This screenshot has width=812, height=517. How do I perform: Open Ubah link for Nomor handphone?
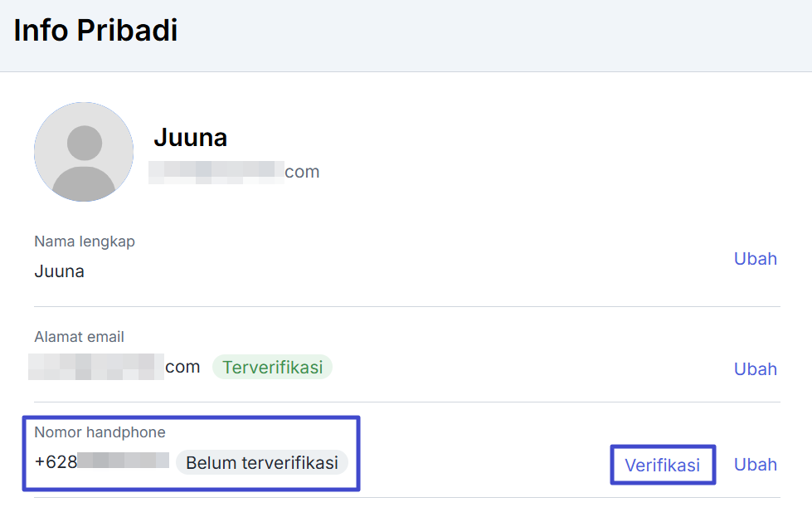(x=755, y=465)
